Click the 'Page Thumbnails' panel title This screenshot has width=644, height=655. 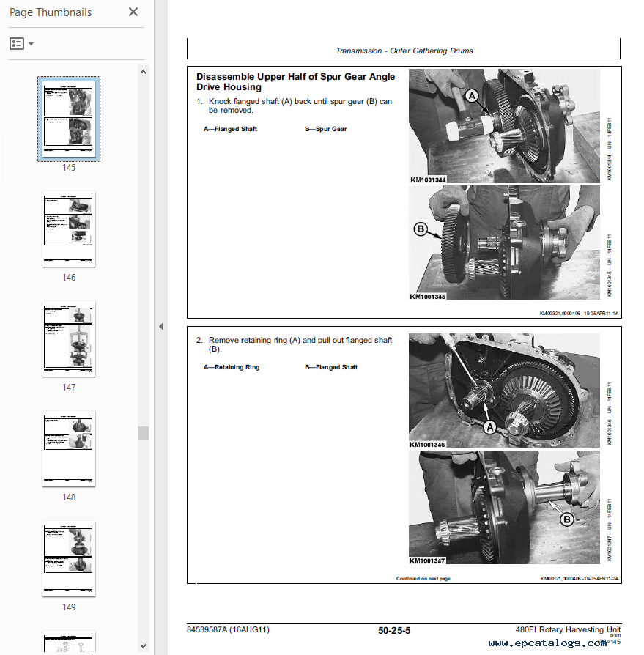point(51,12)
